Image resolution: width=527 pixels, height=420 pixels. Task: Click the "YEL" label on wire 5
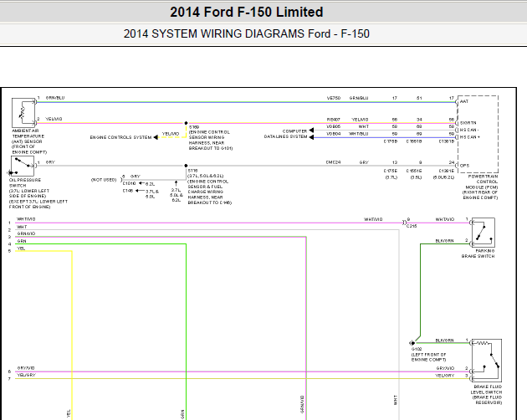point(21,248)
